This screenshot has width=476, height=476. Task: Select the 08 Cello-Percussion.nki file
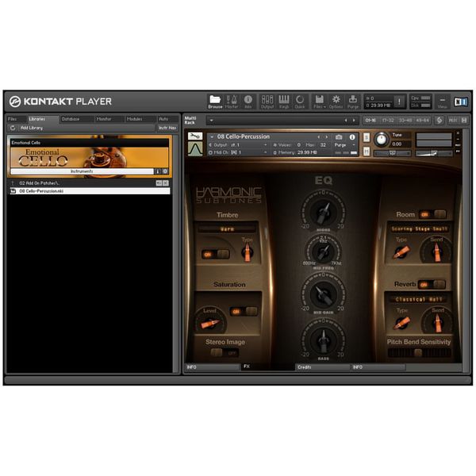pos(42,191)
